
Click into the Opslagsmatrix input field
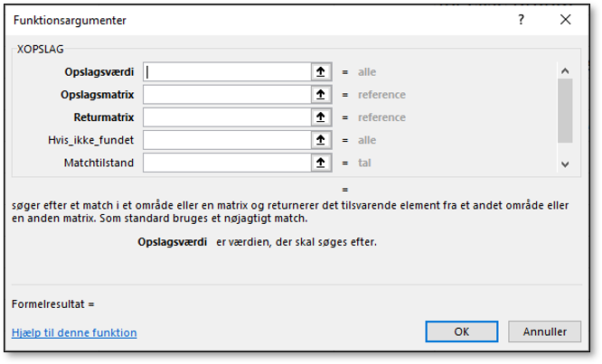(227, 94)
